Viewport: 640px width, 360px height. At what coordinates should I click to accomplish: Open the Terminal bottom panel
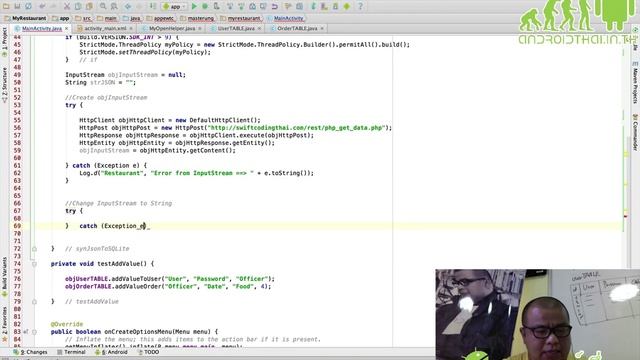tap(71, 352)
